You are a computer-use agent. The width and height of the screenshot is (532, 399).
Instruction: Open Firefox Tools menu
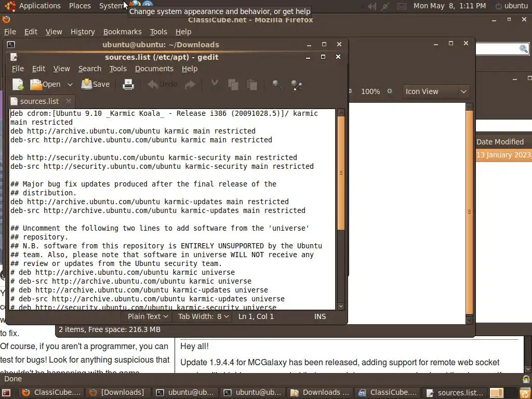click(158, 32)
